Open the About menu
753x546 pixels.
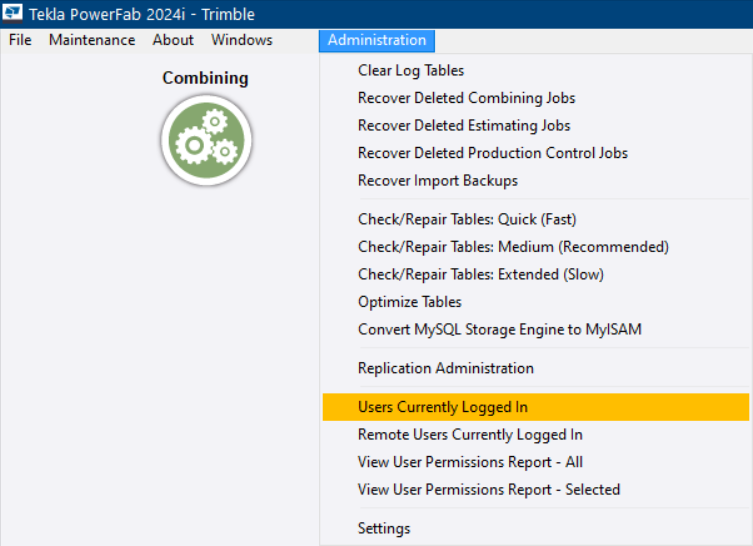(x=173, y=40)
